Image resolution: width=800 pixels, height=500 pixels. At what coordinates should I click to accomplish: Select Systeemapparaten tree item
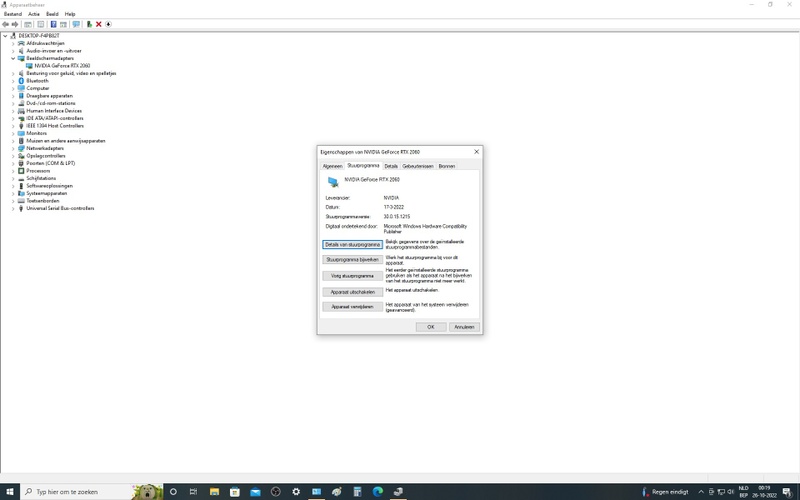[x=46, y=193]
